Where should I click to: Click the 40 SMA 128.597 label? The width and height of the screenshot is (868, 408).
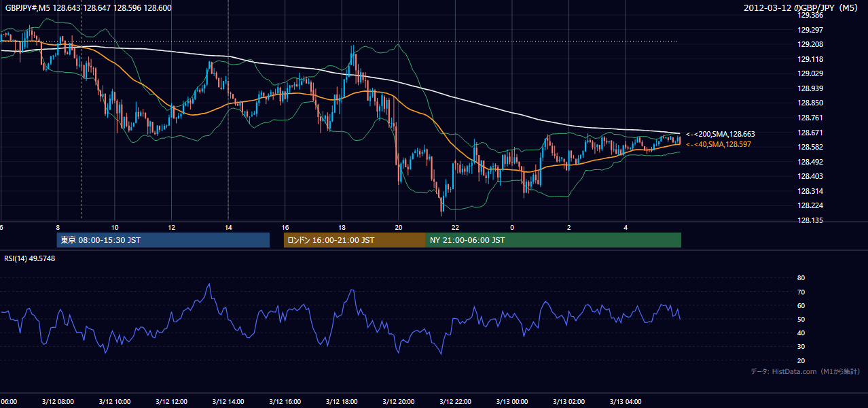(x=719, y=144)
